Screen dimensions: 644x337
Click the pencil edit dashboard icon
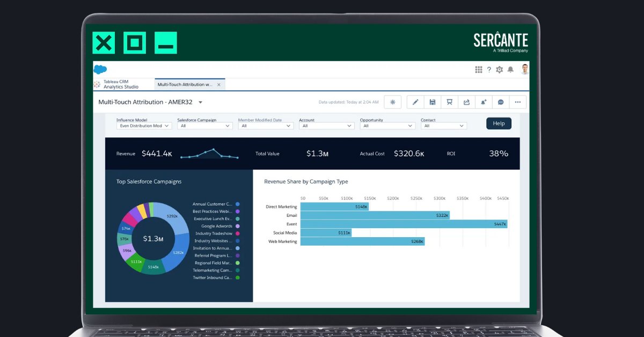(415, 102)
